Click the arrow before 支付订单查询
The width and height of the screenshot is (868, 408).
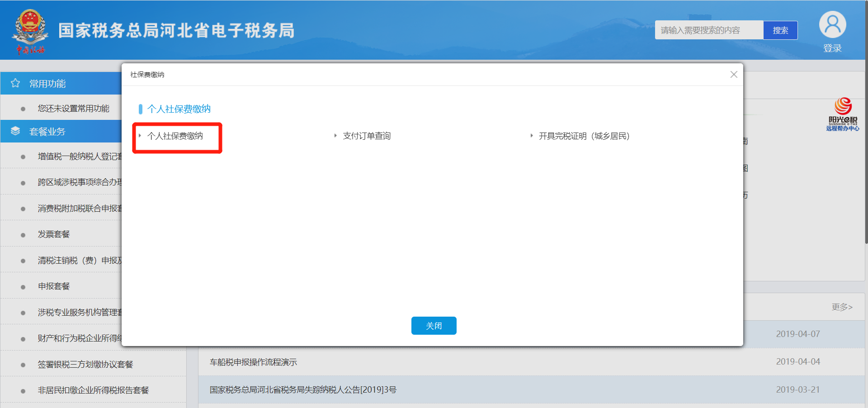(x=335, y=136)
